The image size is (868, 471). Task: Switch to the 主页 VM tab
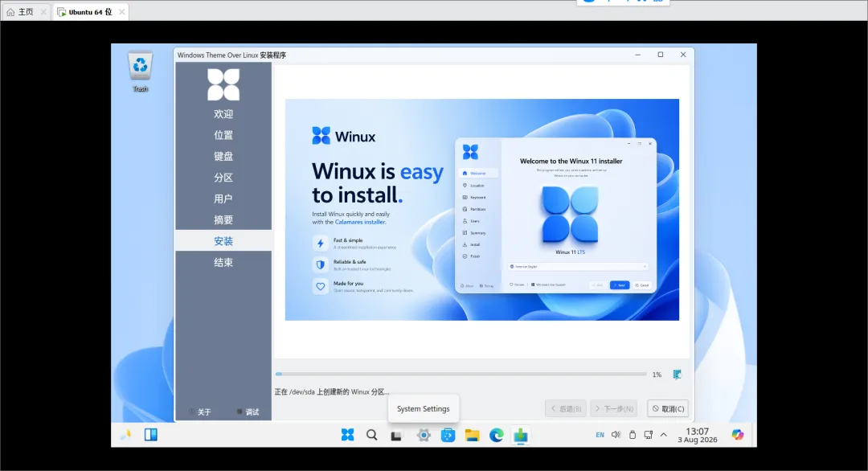26,11
